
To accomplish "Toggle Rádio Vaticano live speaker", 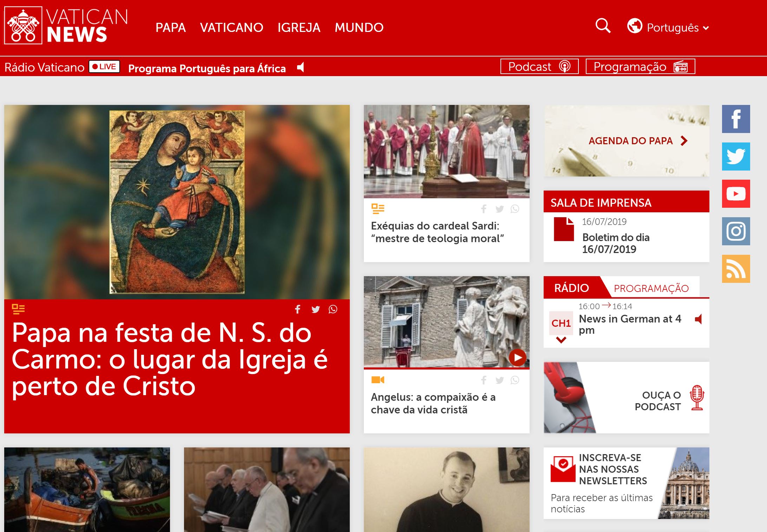I will tap(301, 67).
